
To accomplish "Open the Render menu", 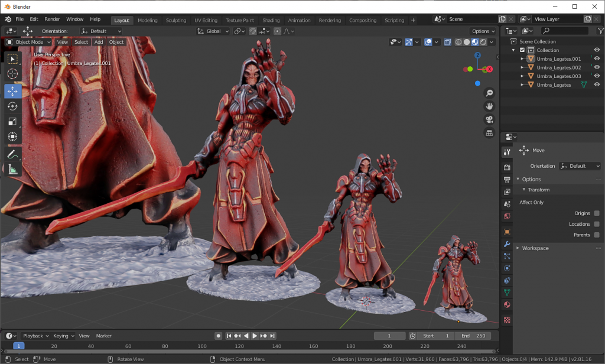I will pos(52,18).
